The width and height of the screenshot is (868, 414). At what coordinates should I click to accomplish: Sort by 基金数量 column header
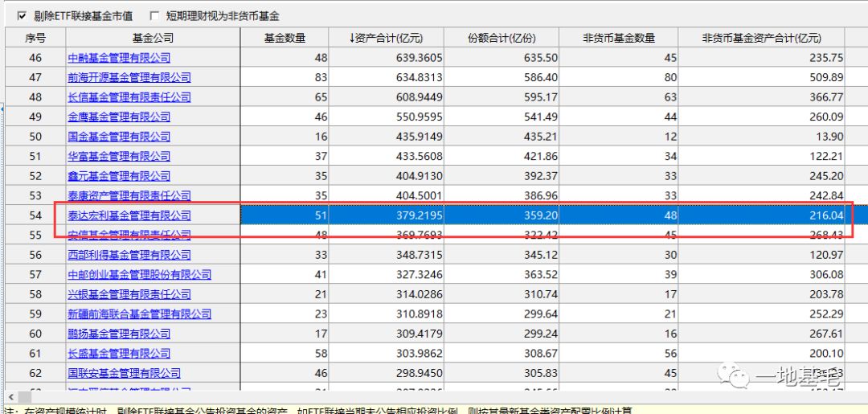pos(285,39)
